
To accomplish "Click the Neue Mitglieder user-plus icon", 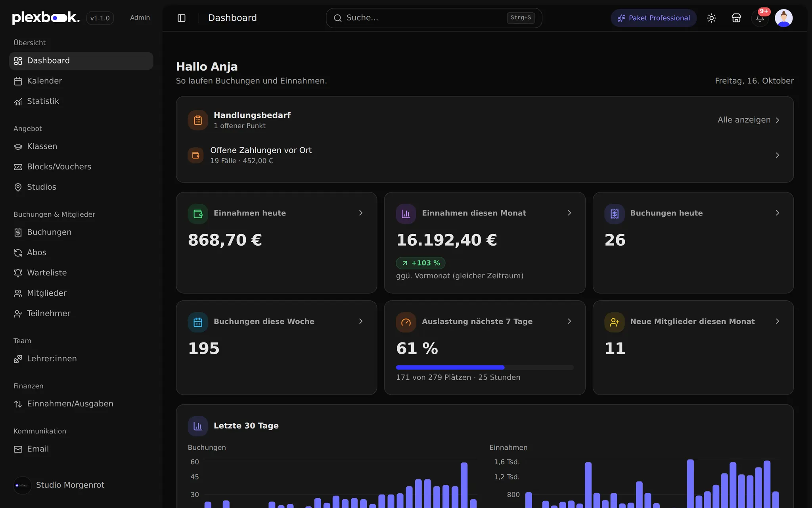I will [x=615, y=322].
